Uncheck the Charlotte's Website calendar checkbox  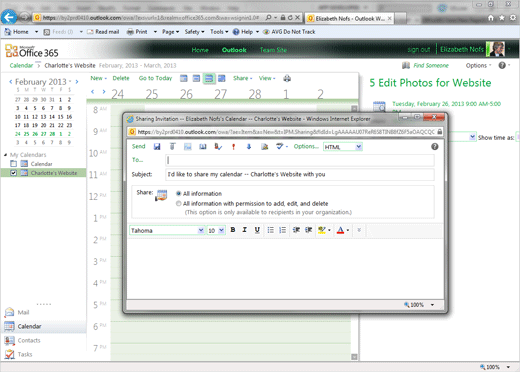[13, 173]
